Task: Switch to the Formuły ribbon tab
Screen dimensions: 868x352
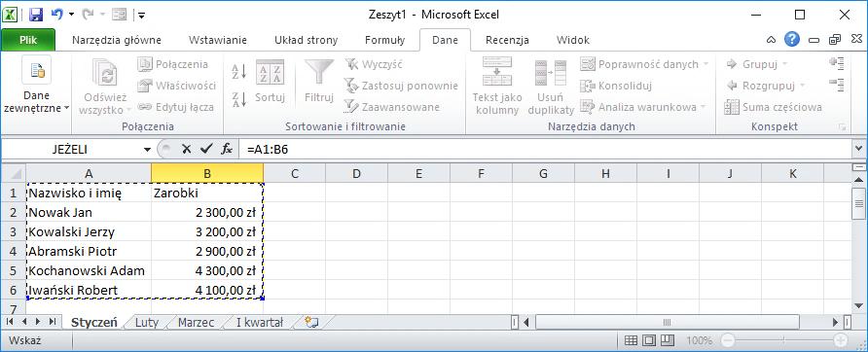Action: point(384,40)
